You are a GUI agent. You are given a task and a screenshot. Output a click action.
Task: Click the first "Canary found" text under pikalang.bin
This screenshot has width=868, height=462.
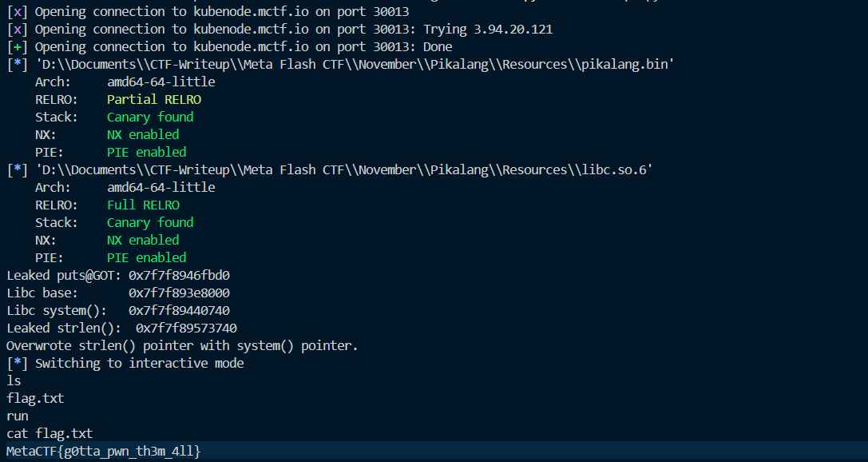pyautogui.click(x=150, y=117)
